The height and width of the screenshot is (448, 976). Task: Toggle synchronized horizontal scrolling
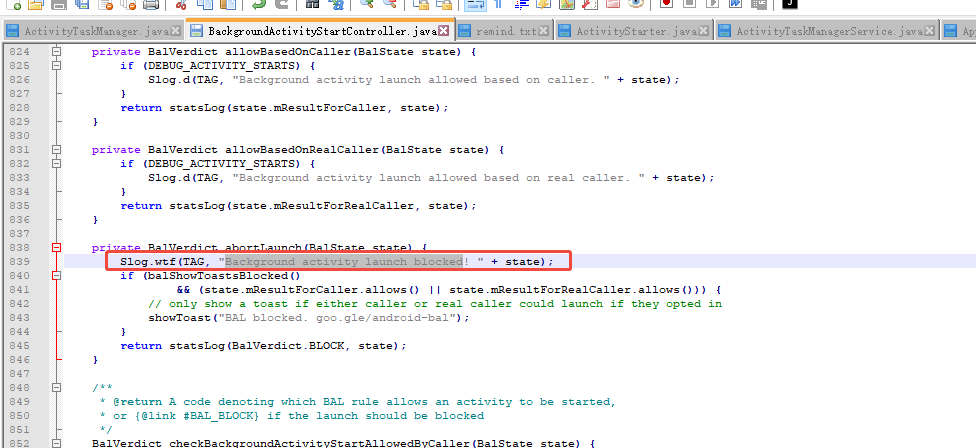point(444,4)
